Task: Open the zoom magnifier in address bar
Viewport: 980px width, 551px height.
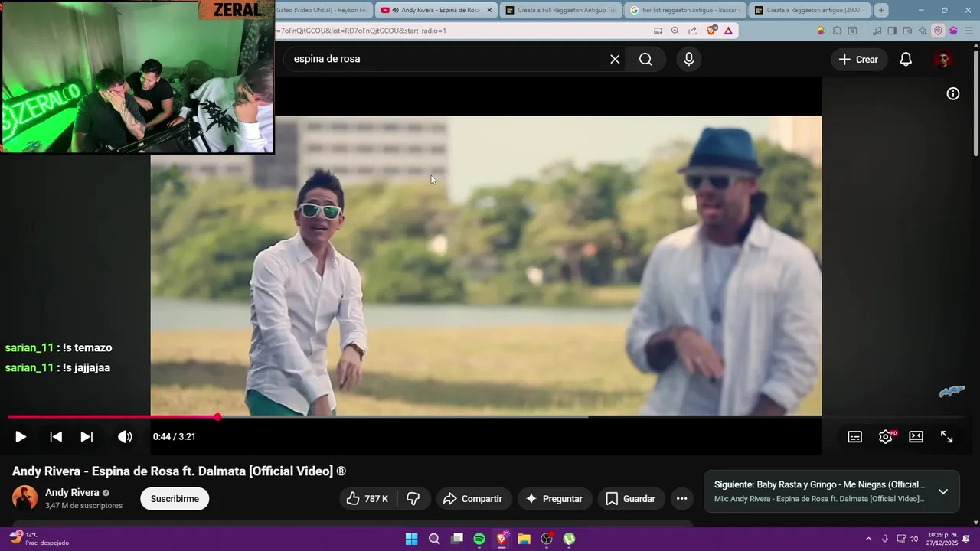Action: tap(675, 31)
